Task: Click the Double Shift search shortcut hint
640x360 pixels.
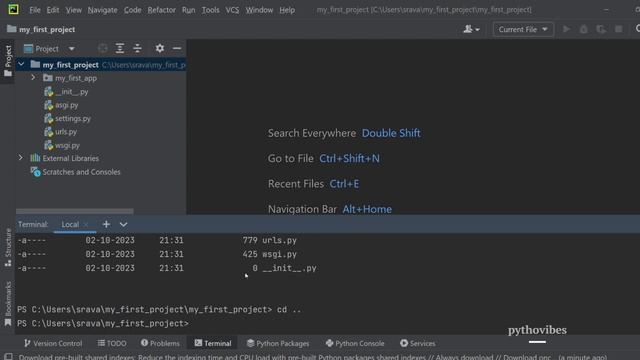Action: (x=391, y=133)
